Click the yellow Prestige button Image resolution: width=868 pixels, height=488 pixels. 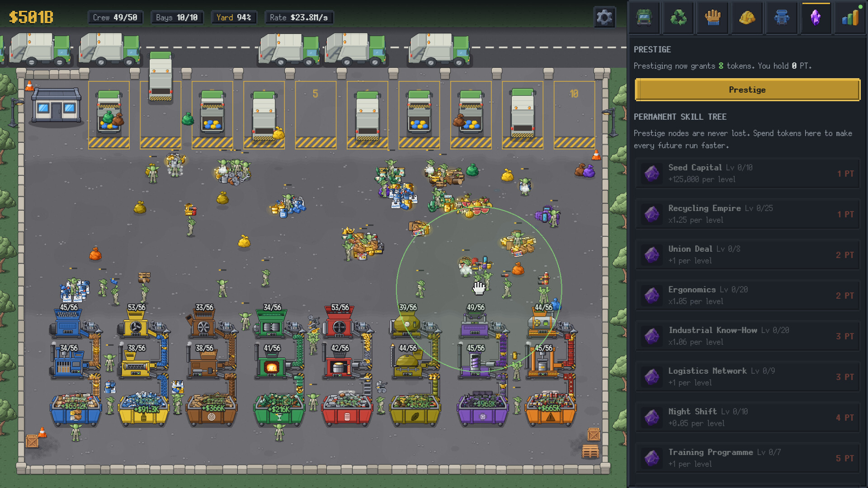pos(747,89)
